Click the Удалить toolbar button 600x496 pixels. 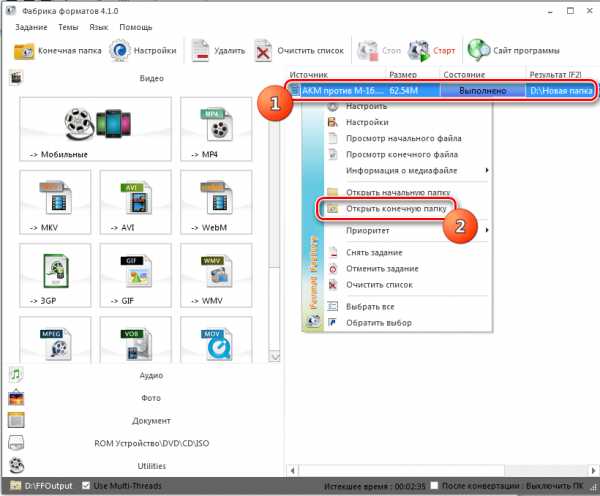(218, 51)
